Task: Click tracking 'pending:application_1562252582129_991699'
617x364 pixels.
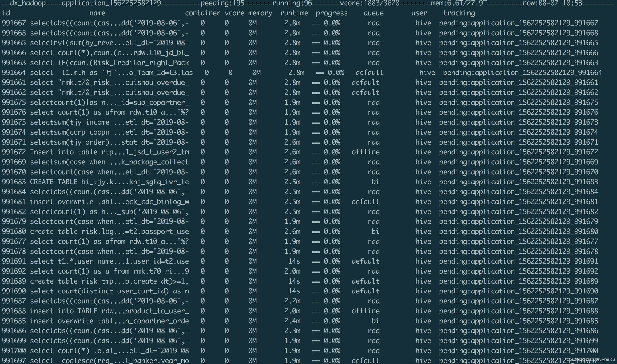Action: point(519,341)
